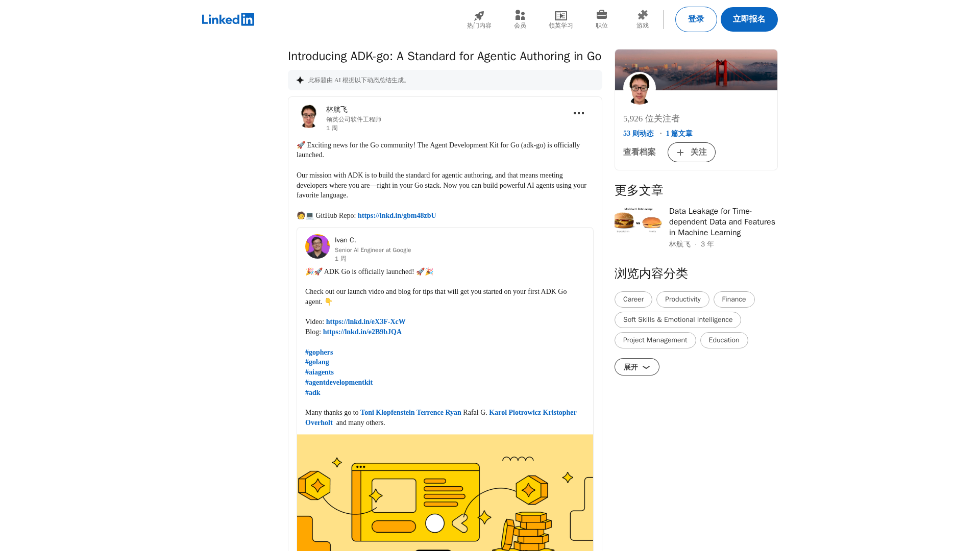980x551 pixels.
Task: Open the launch Video link
Action: [x=365, y=321]
